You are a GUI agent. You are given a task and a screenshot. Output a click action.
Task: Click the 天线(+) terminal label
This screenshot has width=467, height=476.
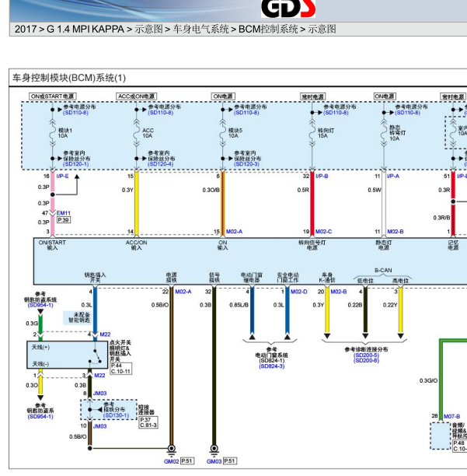[x=41, y=347]
